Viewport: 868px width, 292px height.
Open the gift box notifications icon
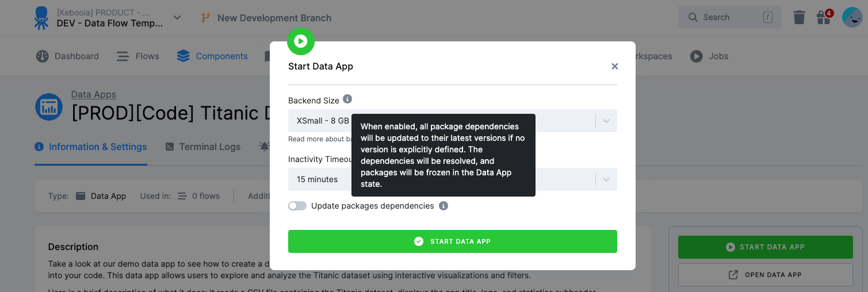coord(824,17)
